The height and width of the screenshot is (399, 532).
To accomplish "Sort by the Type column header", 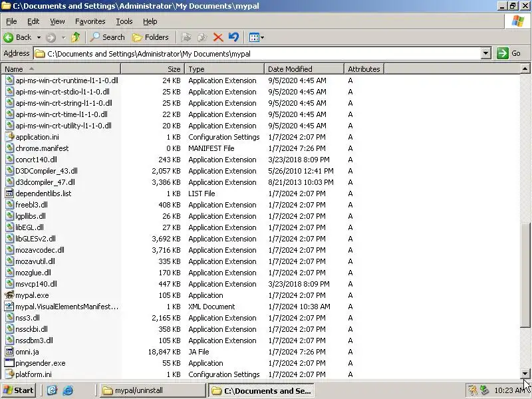I will coord(224,69).
